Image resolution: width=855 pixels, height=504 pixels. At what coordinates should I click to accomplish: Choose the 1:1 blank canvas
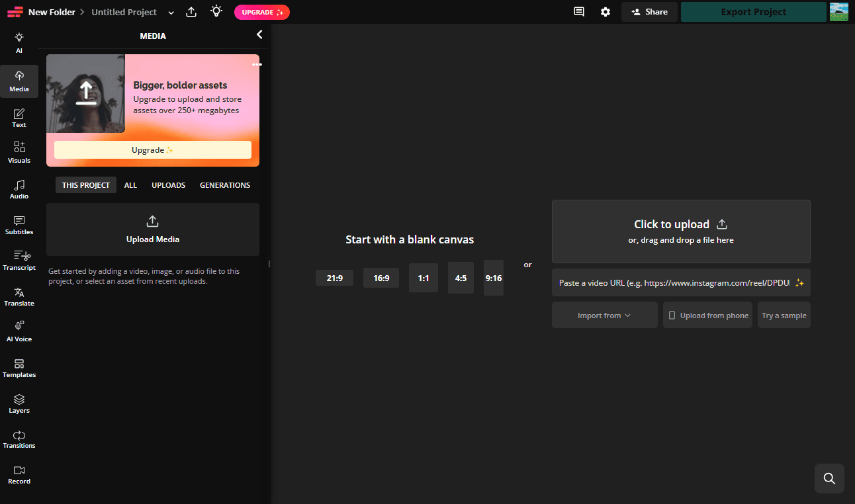pos(424,278)
